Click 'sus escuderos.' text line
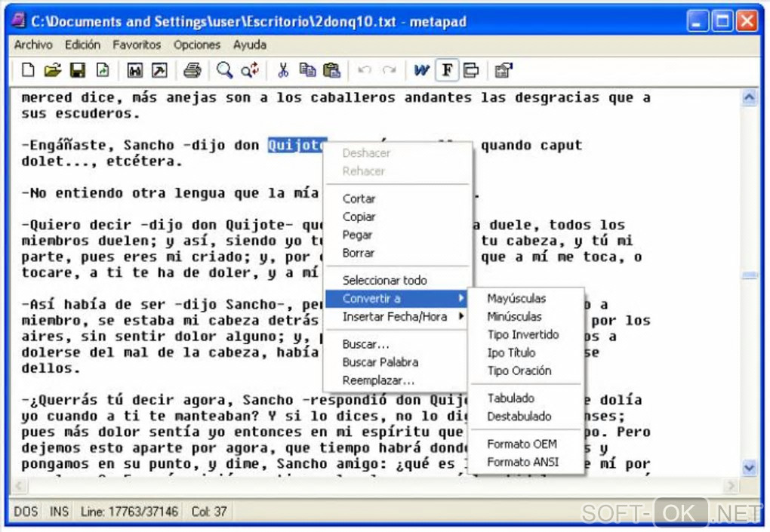The height and width of the screenshot is (532, 770). point(81,113)
